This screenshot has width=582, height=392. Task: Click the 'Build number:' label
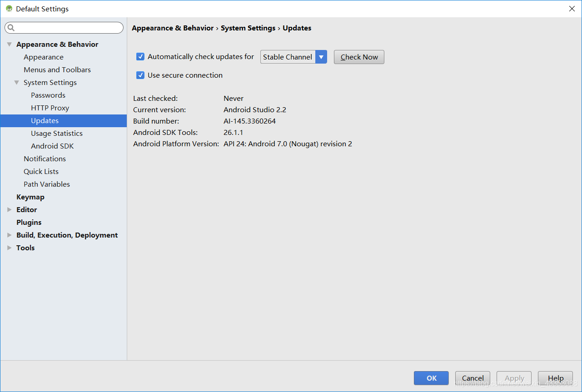(x=156, y=121)
